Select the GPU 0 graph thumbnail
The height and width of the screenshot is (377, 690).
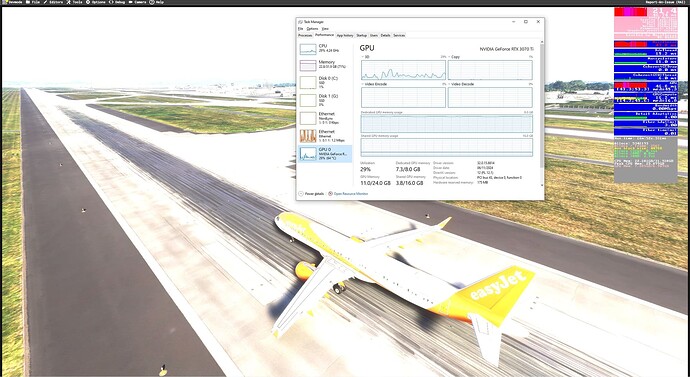pos(308,154)
